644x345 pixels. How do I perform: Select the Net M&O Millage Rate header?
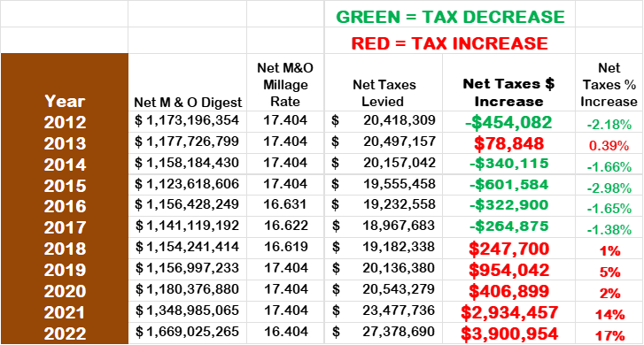[285, 85]
